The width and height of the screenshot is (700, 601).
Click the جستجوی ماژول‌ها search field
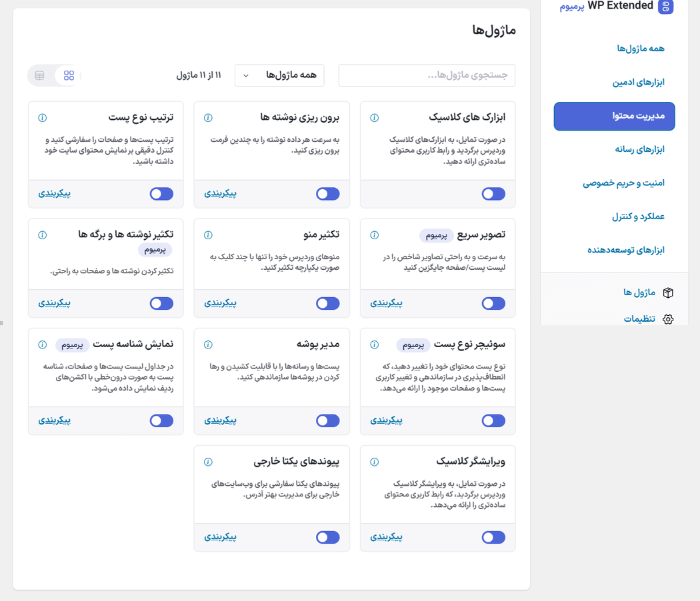click(x=427, y=75)
